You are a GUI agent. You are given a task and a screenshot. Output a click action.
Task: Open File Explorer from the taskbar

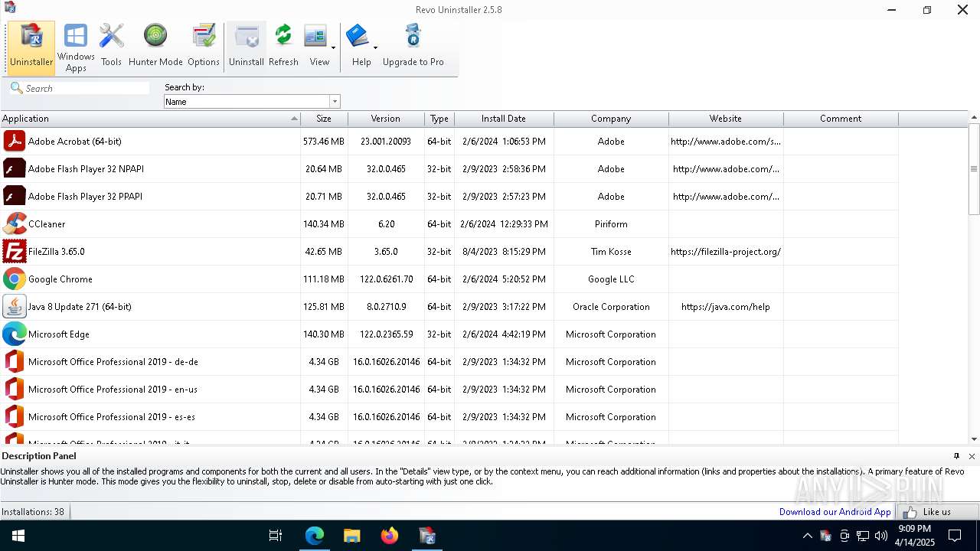351,536
